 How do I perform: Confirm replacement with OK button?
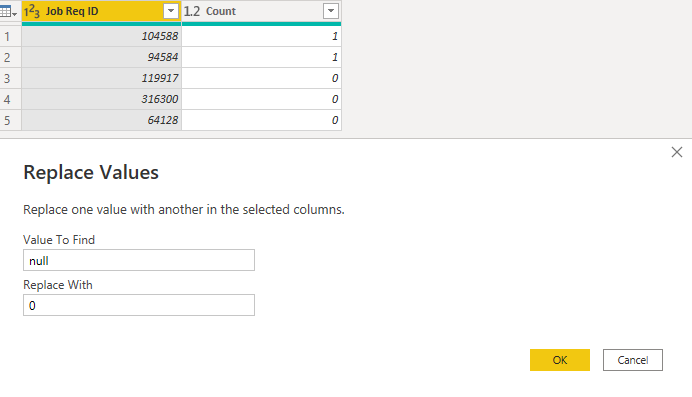click(x=560, y=360)
